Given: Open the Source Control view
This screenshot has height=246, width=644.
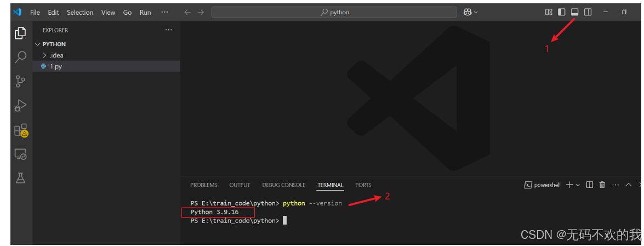Looking at the screenshot, I should tap(20, 81).
